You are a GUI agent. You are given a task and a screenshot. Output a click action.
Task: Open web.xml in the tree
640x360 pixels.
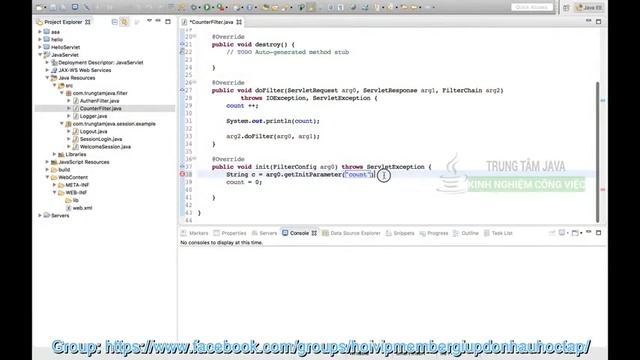click(82, 208)
